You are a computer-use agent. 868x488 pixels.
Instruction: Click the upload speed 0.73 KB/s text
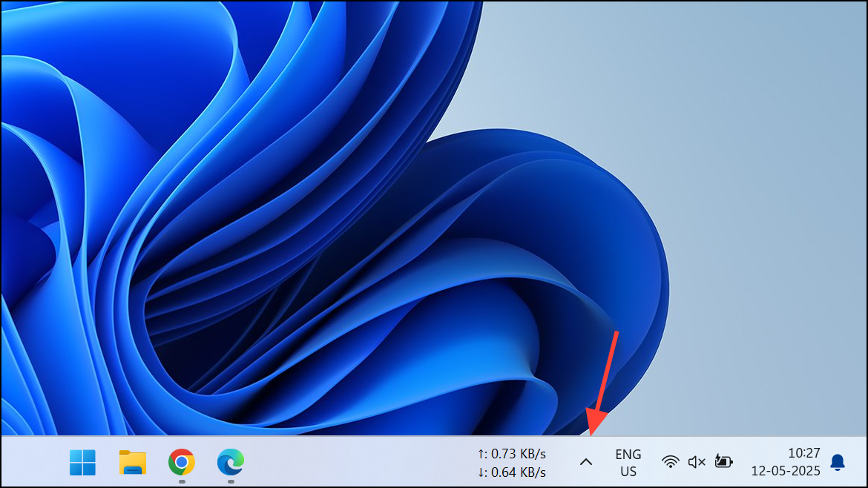click(x=512, y=454)
